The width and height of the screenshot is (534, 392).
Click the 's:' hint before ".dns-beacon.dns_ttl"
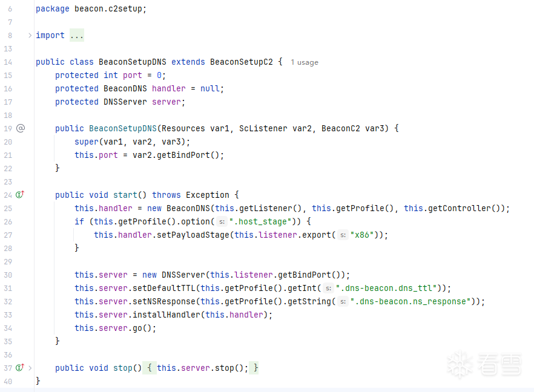[328, 288]
